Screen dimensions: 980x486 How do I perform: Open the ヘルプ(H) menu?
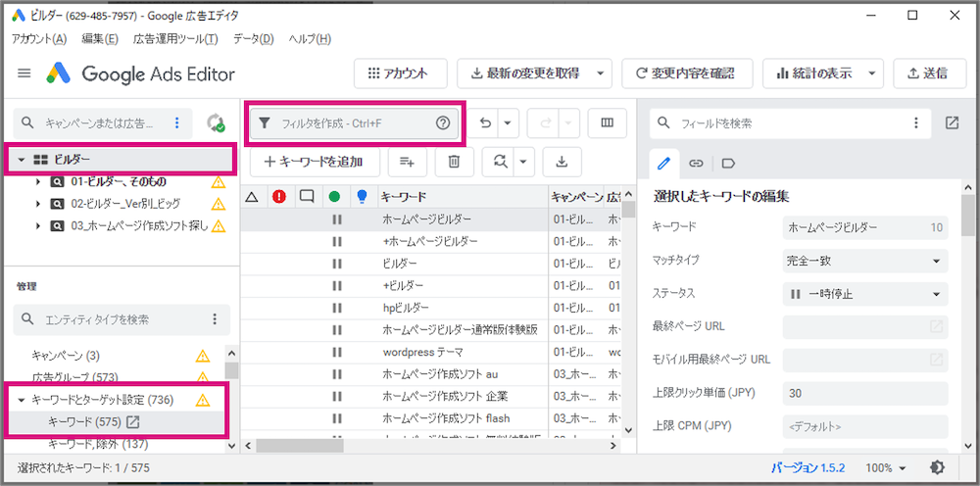[x=310, y=39]
